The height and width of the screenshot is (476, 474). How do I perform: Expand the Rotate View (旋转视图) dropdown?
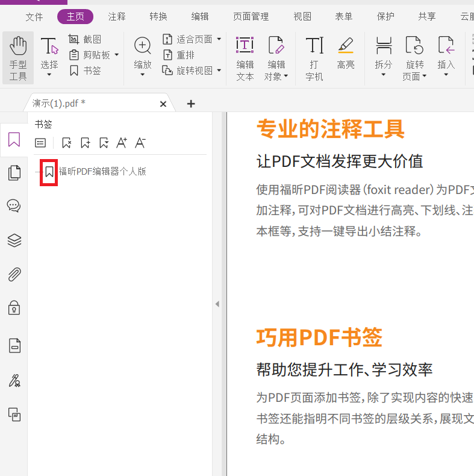coord(219,70)
